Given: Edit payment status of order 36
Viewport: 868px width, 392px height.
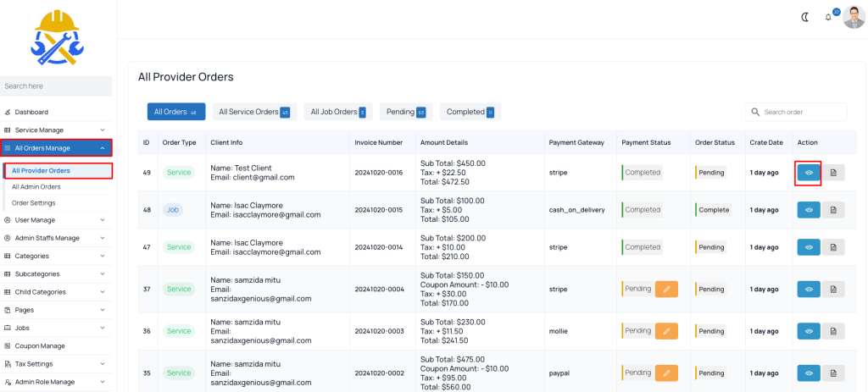Looking at the screenshot, I should coord(666,331).
